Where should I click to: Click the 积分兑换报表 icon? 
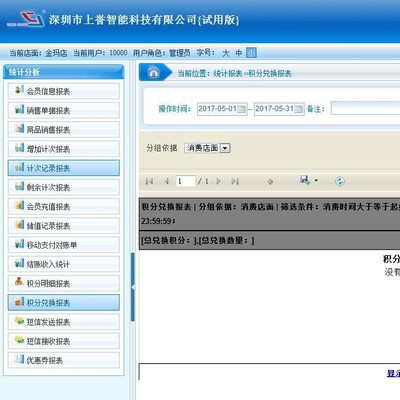coord(19,302)
